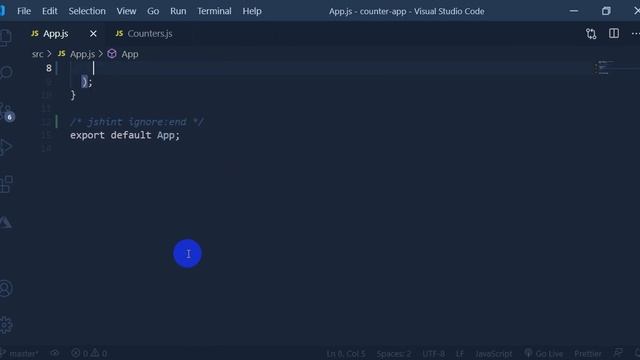Click the feedback icon in status bar
The width and height of the screenshot is (640, 360).
click(x=618, y=353)
